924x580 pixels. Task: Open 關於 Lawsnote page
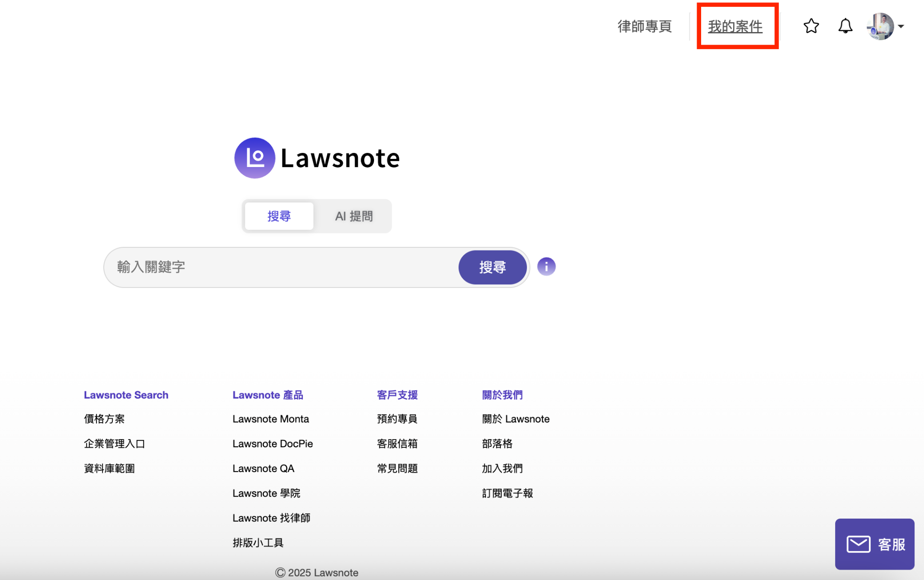click(x=516, y=418)
